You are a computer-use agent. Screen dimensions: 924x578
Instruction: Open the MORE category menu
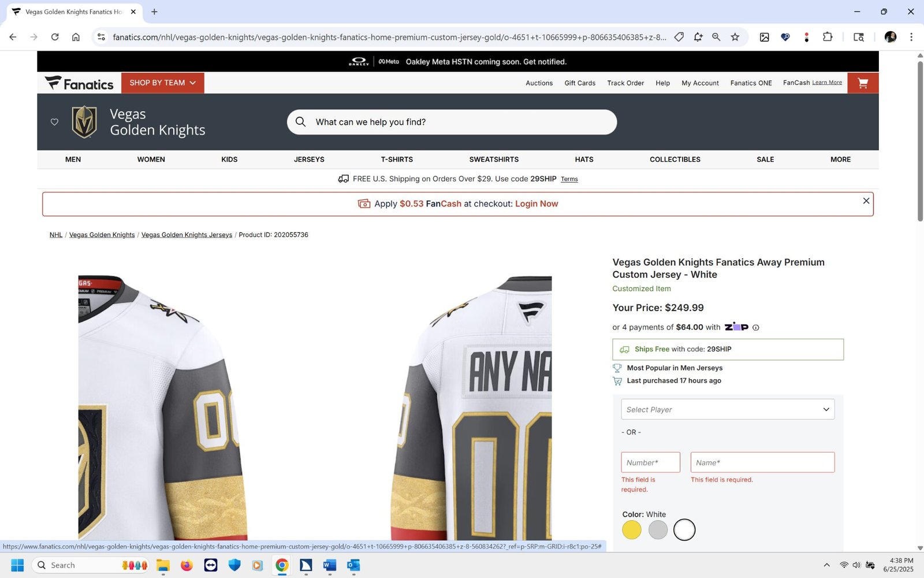840,160
